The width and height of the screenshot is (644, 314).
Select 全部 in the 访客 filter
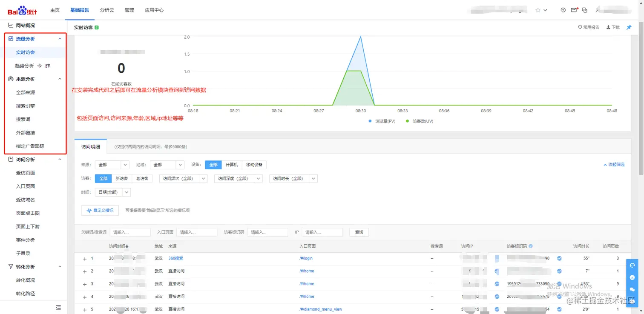coord(103,179)
